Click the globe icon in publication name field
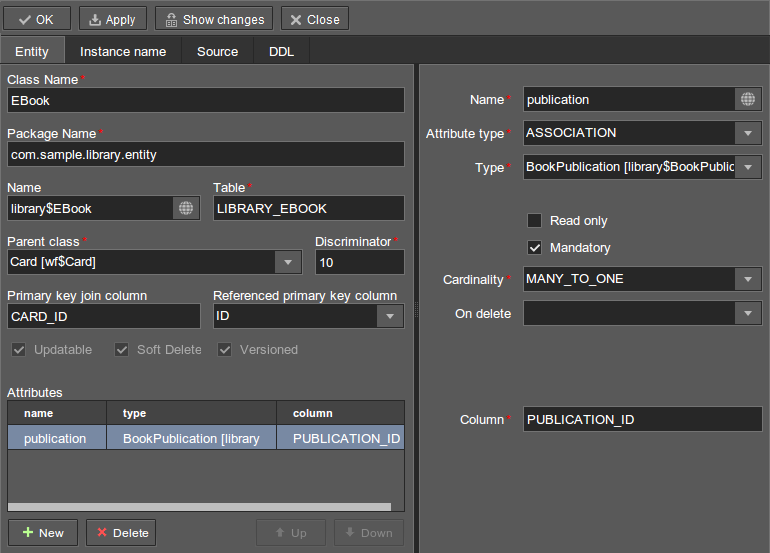Screen dimensions: 770x553 [747, 100]
